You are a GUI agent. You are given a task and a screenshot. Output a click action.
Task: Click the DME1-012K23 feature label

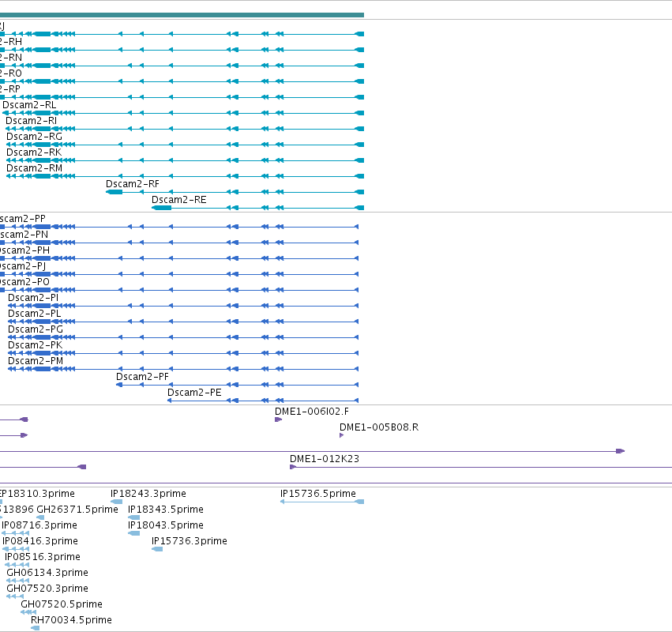coord(324,459)
